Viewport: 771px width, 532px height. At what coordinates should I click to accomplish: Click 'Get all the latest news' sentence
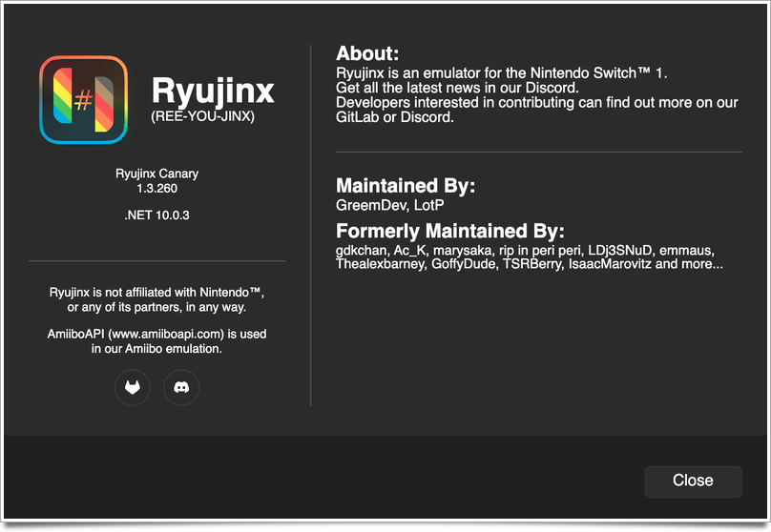coord(457,88)
